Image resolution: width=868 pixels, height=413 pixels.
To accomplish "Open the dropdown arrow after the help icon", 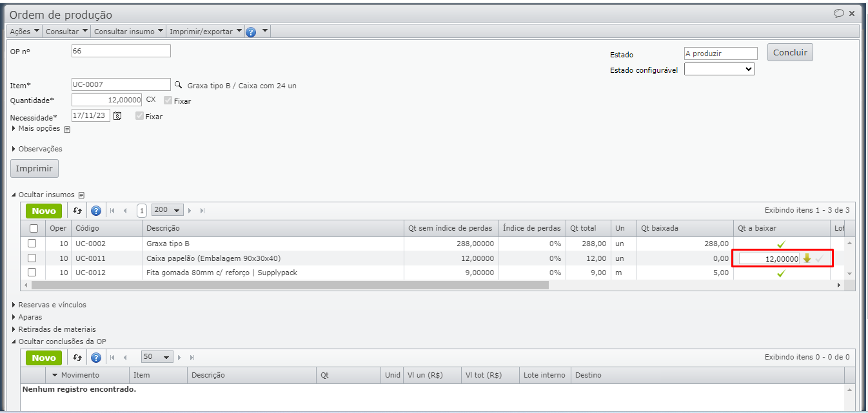I will point(264,31).
